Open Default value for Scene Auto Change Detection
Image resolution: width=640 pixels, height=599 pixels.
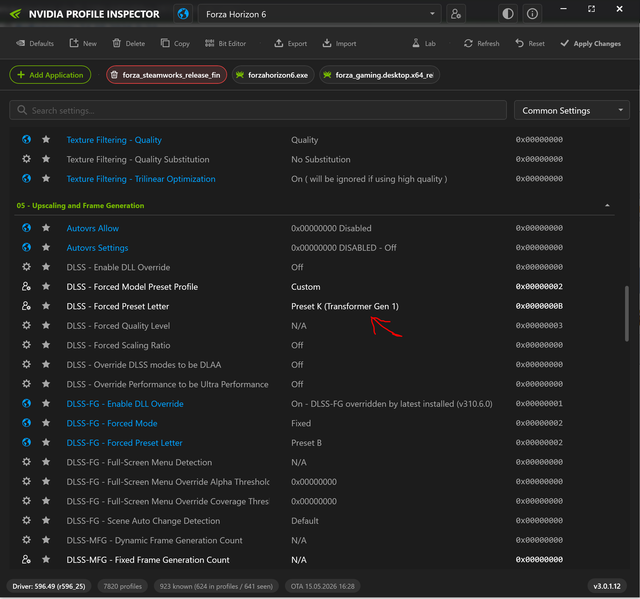point(305,521)
